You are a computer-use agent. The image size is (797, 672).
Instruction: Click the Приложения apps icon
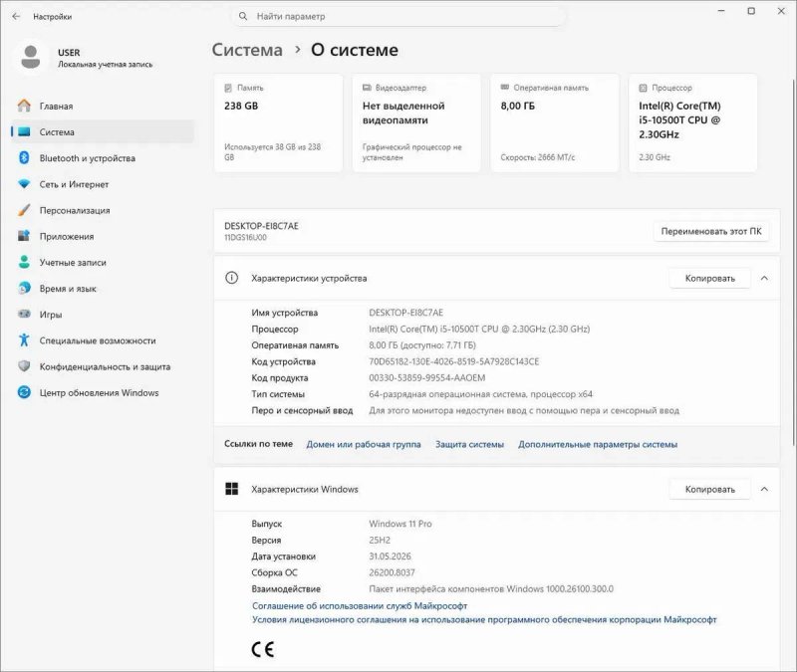pos(24,236)
